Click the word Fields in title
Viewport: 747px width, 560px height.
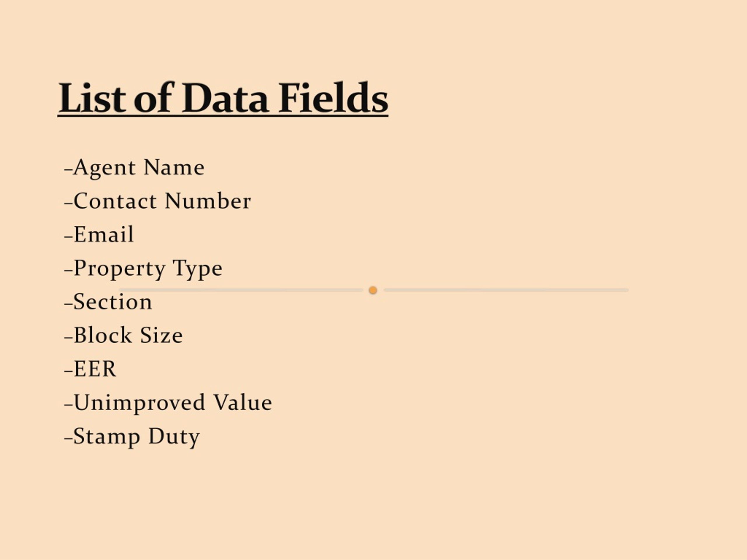(333, 97)
